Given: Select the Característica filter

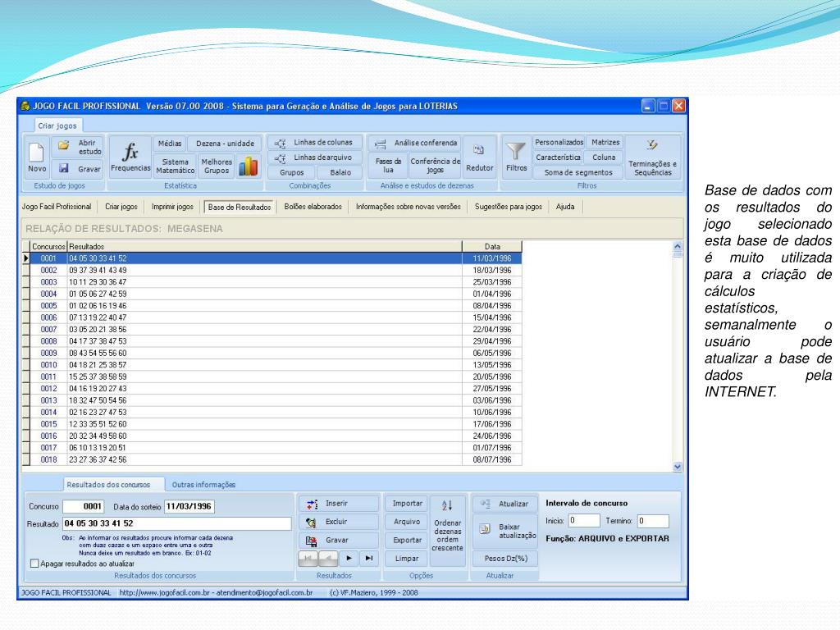Looking at the screenshot, I should pyautogui.click(x=558, y=157).
